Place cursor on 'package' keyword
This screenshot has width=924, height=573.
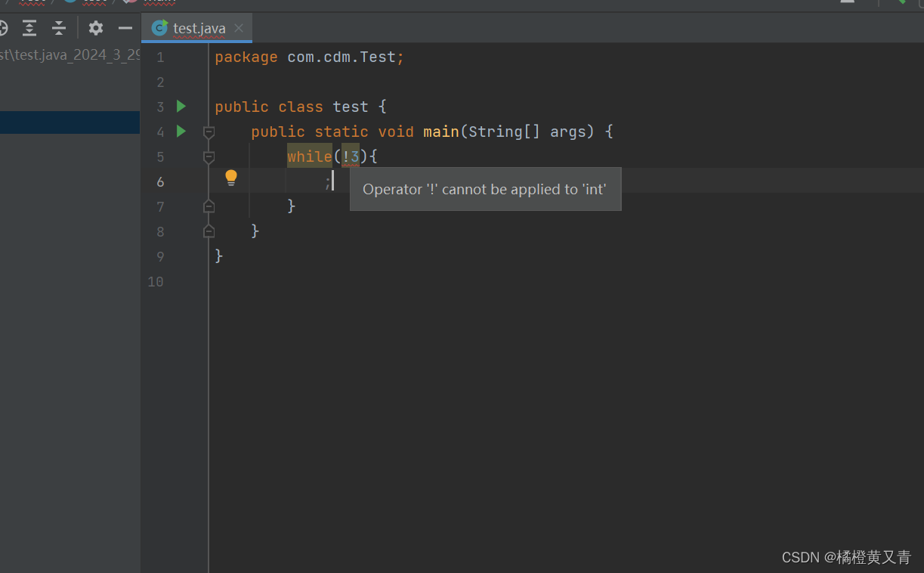(x=246, y=57)
